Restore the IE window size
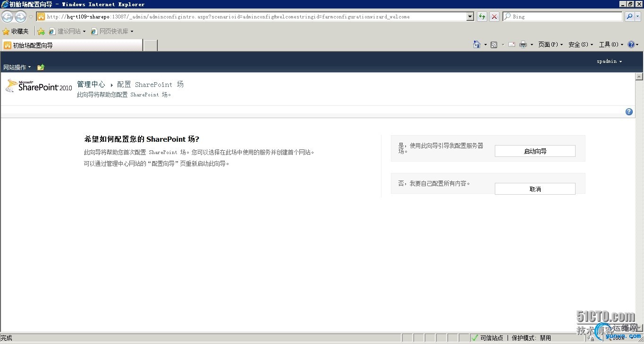 630,4
